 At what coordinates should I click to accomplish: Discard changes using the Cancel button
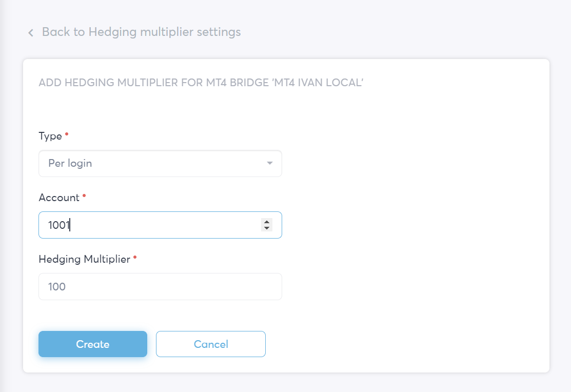pyautogui.click(x=211, y=344)
